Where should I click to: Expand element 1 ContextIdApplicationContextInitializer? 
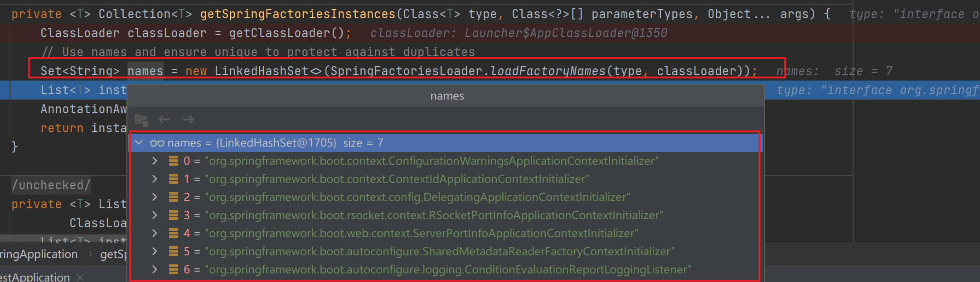(155, 179)
